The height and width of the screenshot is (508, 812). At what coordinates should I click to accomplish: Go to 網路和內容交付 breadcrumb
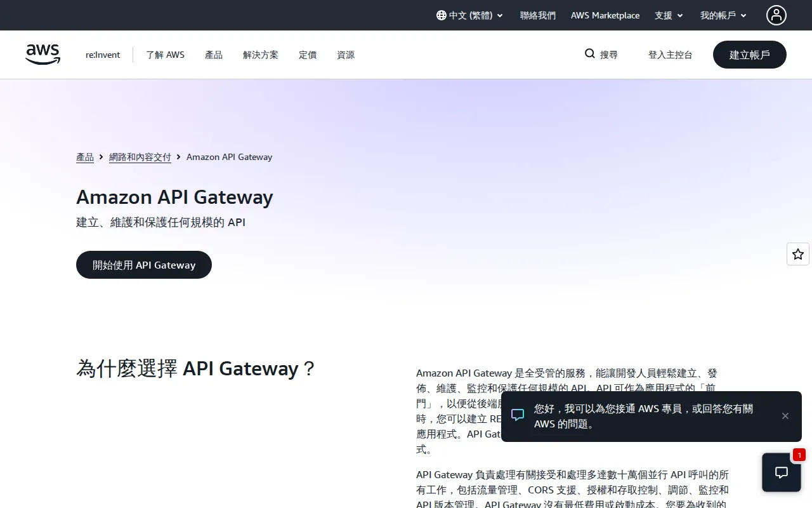pyautogui.click(x=140, y=157)
